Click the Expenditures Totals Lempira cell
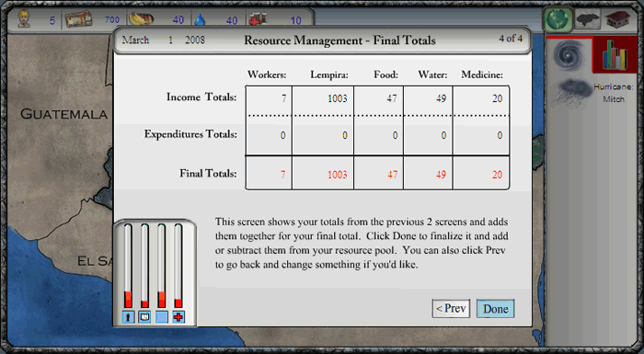 tap(323, 135)
